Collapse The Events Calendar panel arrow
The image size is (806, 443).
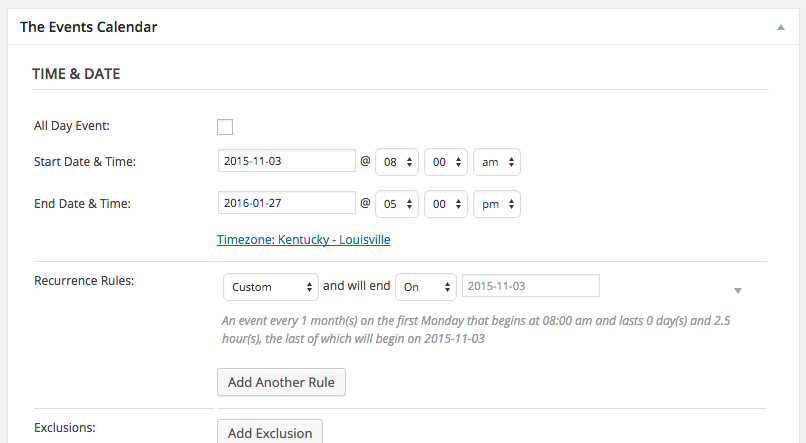coord(780,28)
